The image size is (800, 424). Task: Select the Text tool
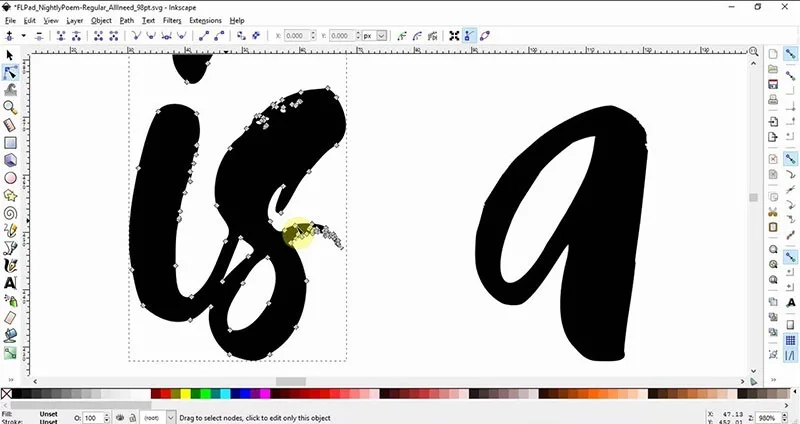click(x=10, y=283)
